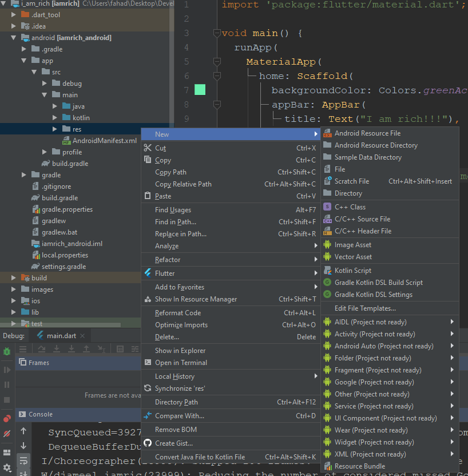Open AndroidManifest.xml in project tree
This screenshot has height=476, width=468.
(104, 141)
